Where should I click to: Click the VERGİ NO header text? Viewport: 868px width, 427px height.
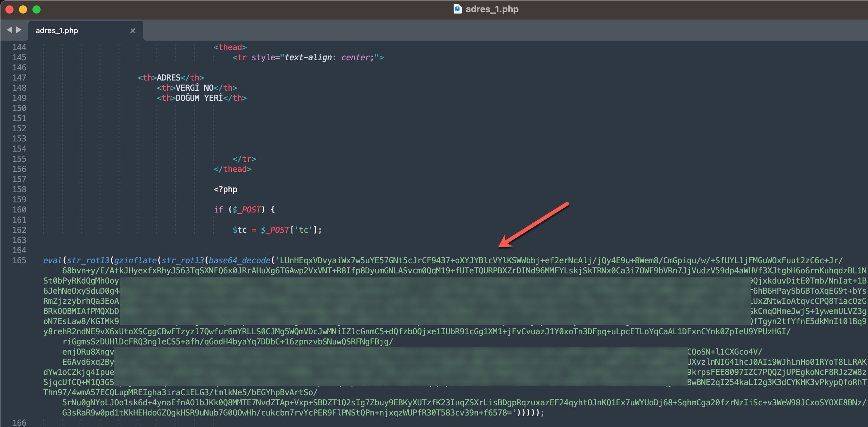point(195,88)
